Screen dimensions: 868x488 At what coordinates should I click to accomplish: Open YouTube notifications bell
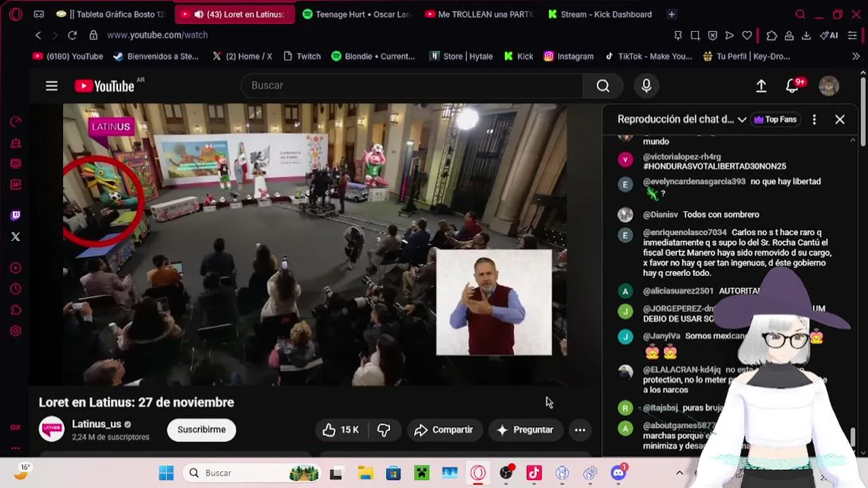click(x=792, y=85)
